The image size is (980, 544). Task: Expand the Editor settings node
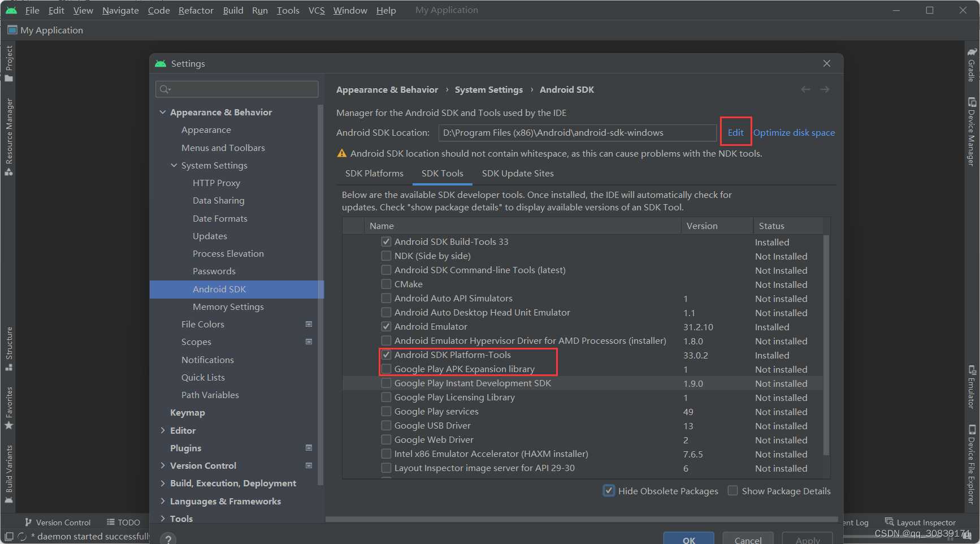[163, 430]
